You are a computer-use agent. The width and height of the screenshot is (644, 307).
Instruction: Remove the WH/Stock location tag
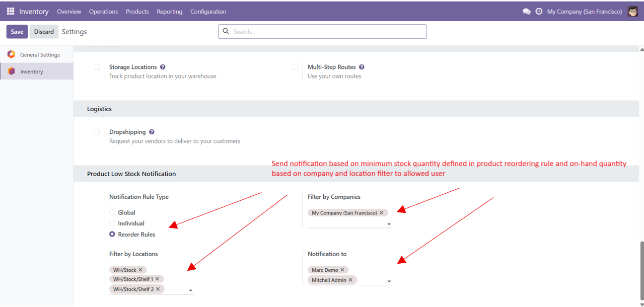140,270
